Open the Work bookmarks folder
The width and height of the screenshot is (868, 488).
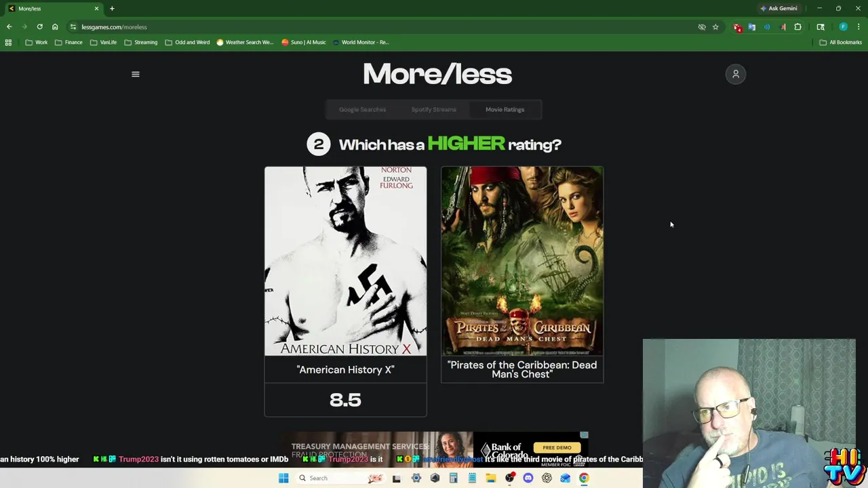(x=37, y=42)
